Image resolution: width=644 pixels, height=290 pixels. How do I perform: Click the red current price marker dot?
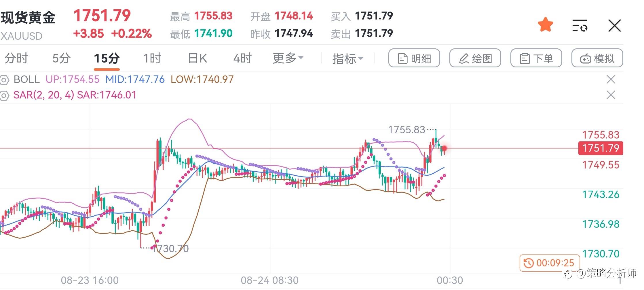pyautogui.click(x=444, y=149)
